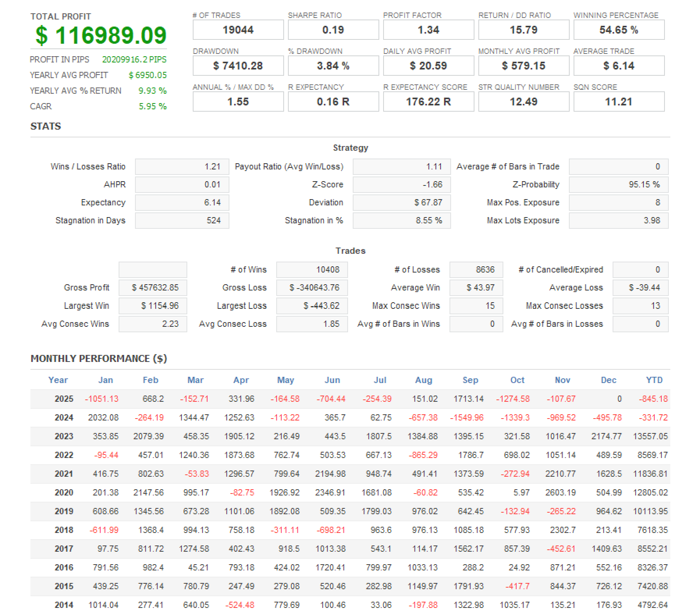The width and height of the screenshot is (700, 613).
Task: Click the Gross Profit field $ 457632.85
Action: pyautogui.click(x=153, y=288)
